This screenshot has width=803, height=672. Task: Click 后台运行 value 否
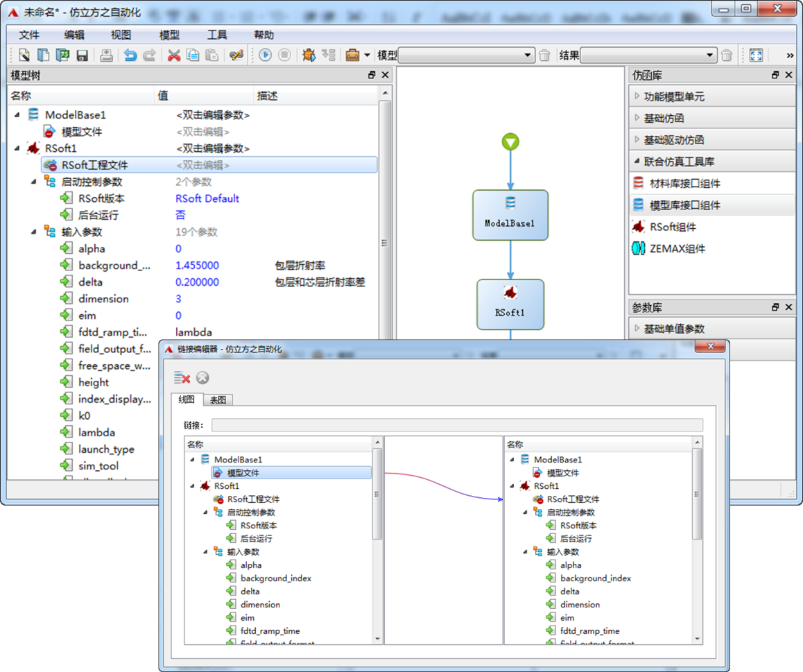click(x=180, y=215)
